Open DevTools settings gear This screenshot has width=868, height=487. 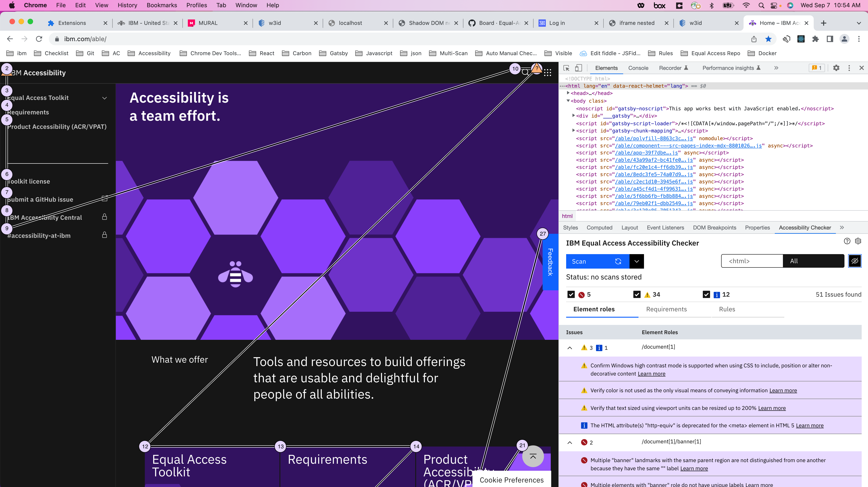(836, 68)
